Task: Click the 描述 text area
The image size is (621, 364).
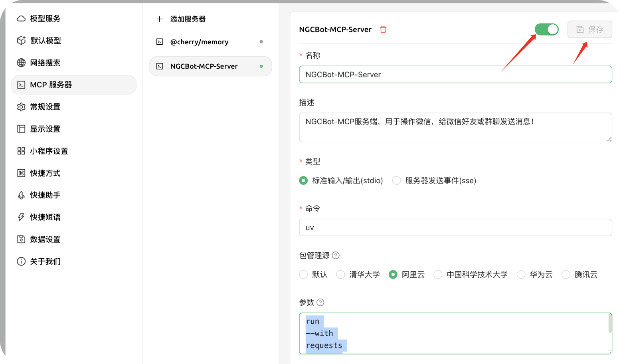Action: point(455,127)
